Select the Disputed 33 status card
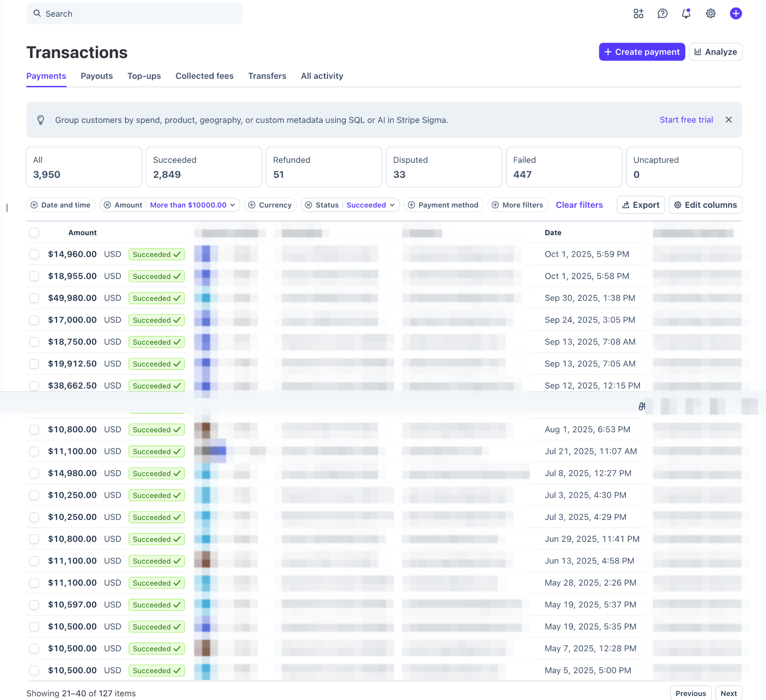This screenshot has height=700, width=766. coord(444,167)
